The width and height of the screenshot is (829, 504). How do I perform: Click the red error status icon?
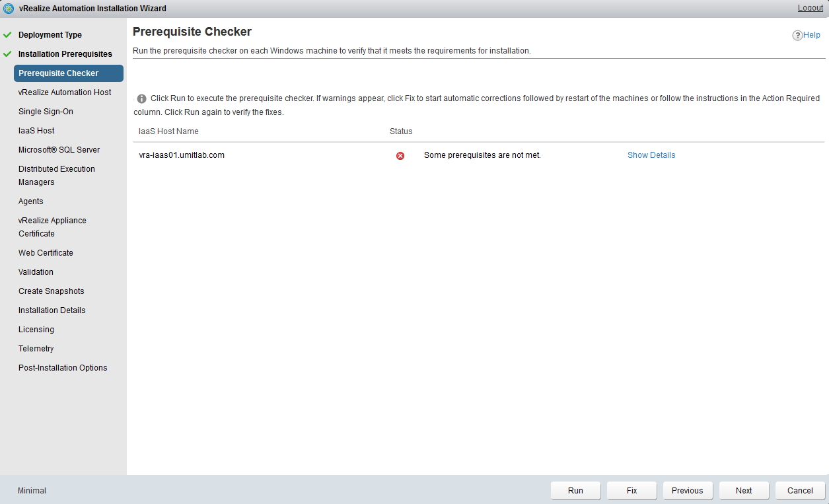[400, 156]
